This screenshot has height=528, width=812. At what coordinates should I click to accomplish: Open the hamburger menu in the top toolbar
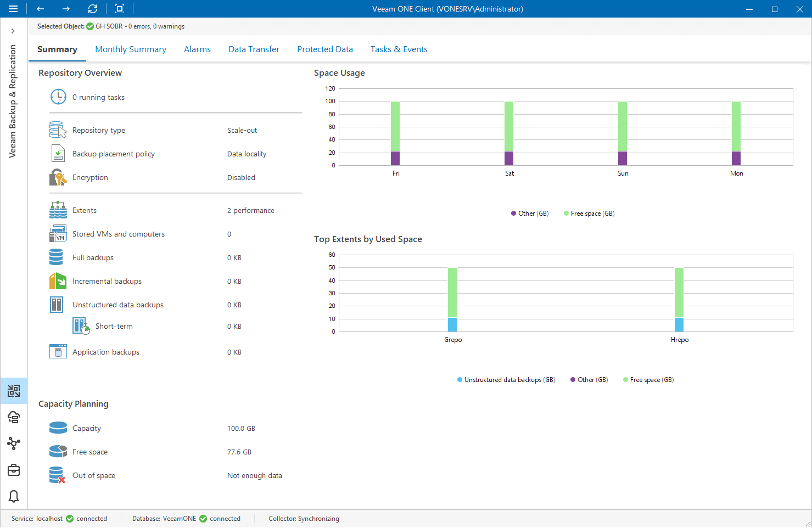click(x=13, y=9)
